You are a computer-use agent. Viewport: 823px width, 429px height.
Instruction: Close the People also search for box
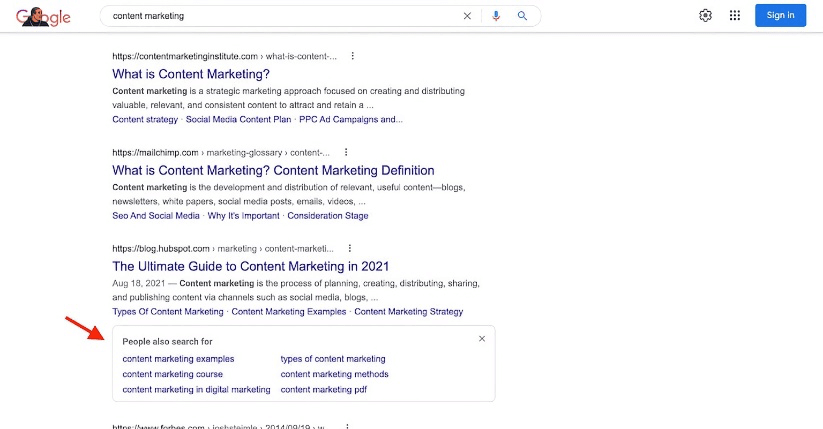coord(481,339)
